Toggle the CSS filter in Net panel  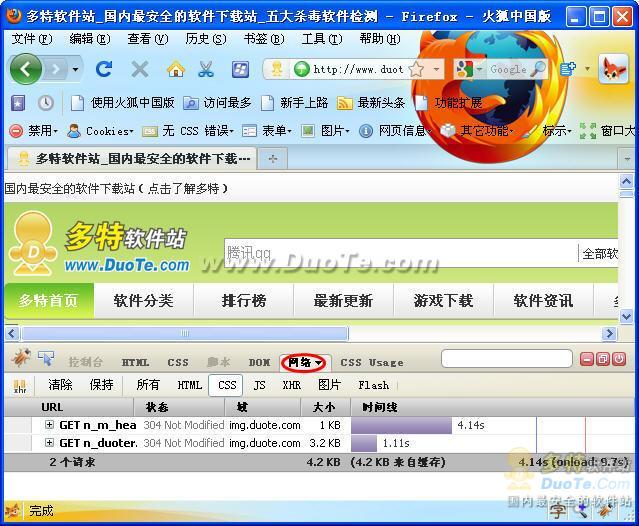point(227,385)
